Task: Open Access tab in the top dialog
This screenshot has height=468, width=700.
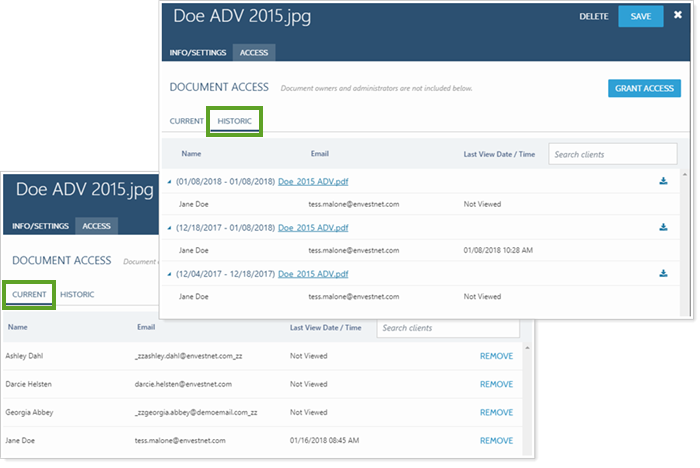Action: 254,52
